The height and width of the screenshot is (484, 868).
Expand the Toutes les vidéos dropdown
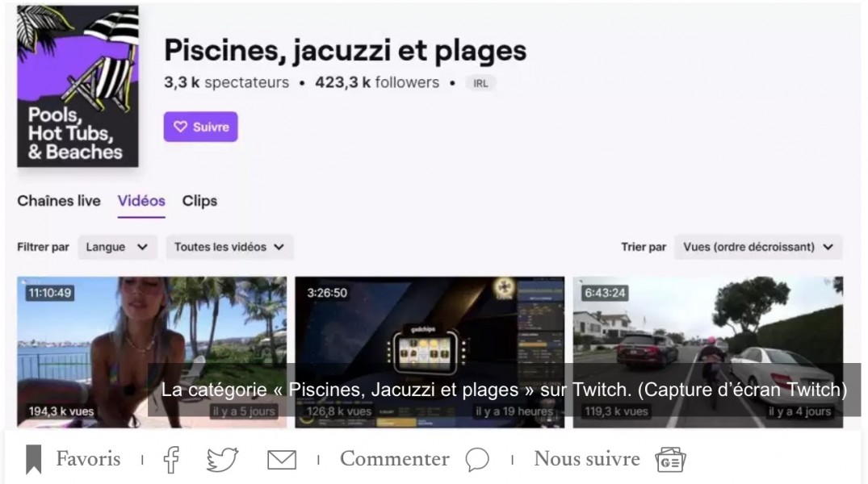click(229, 247)
